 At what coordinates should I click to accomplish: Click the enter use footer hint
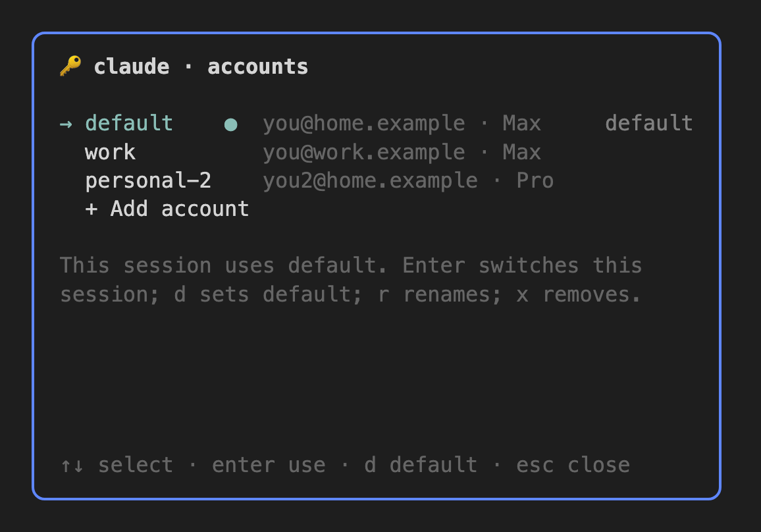[269, 465]
